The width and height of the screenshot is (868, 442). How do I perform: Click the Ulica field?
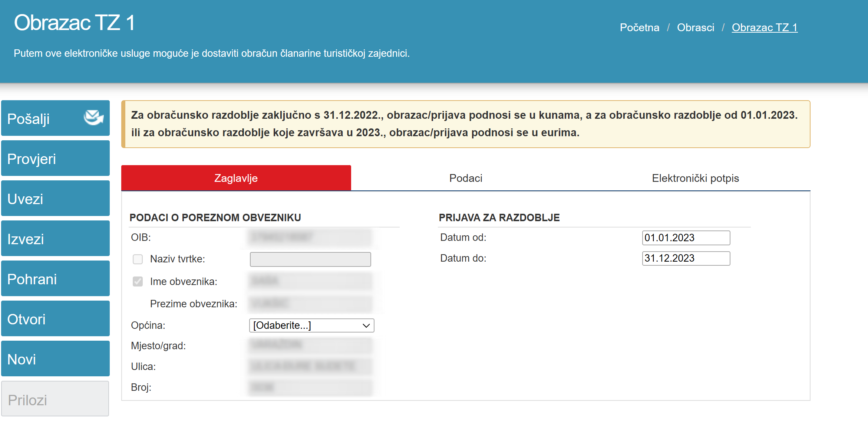point(310,367)
